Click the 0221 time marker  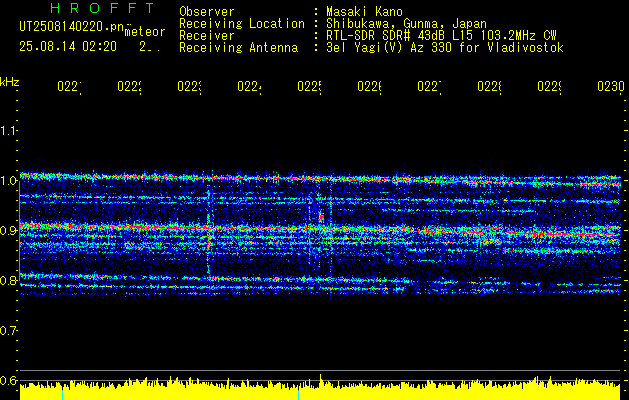(x=69, y=86)
